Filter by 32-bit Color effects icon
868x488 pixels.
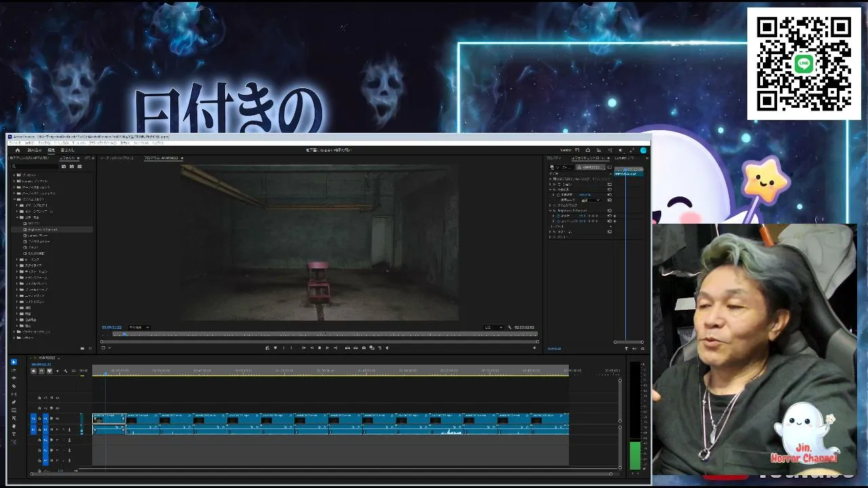[72, 167]
